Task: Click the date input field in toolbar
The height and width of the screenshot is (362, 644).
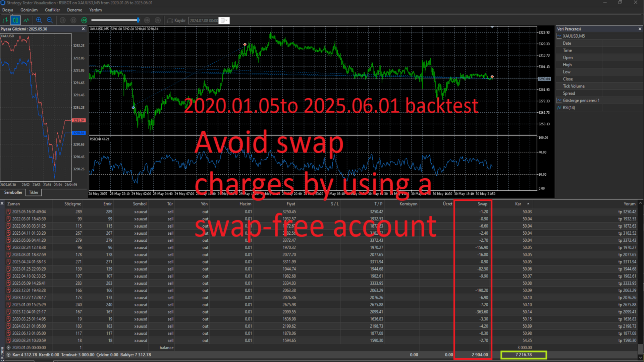Action: (x=203, y=20)
